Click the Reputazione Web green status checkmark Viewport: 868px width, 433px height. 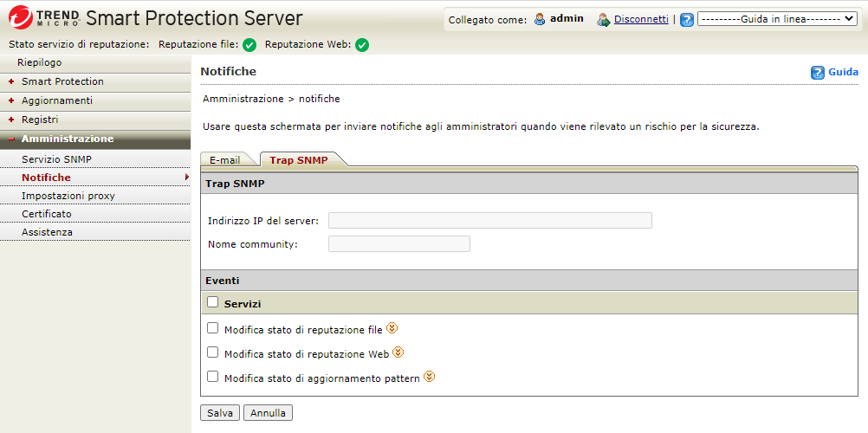[x=362, y=45]
